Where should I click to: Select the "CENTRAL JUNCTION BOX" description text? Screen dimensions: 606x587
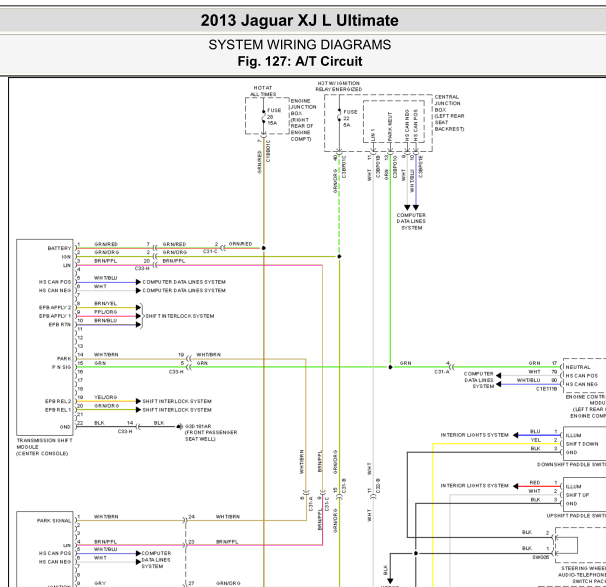(x=449, y=113)
